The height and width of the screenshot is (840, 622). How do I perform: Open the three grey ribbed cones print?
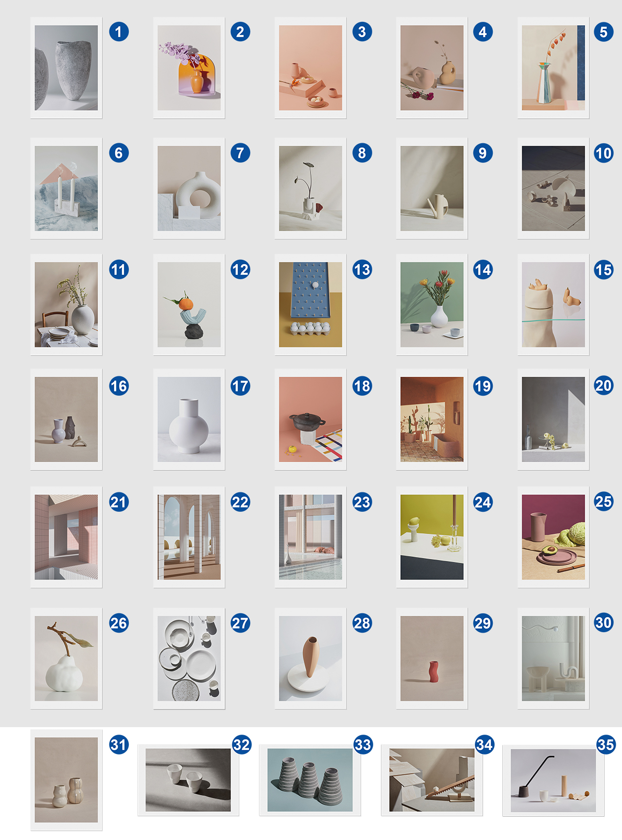[x=310, y=780]
